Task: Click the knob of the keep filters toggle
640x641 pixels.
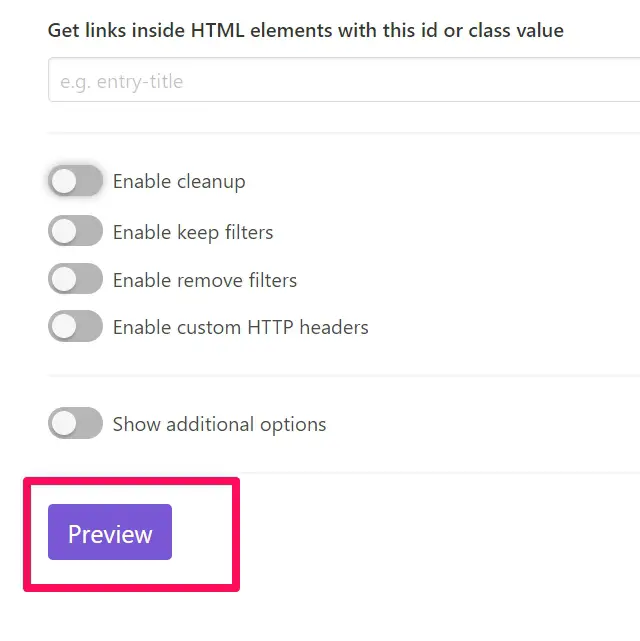Action: click(x=64, y=231)
